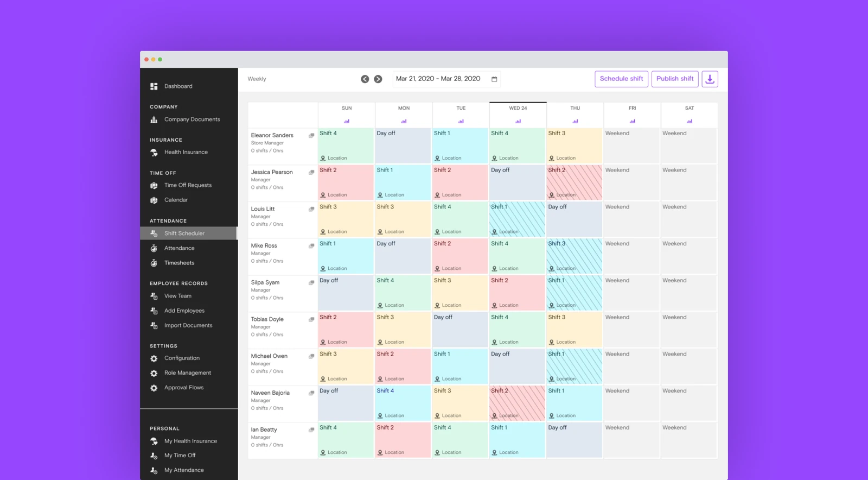Click copy icon beside Eleanor Sanders
This screenshot has height=480, width=868.
click(311, 136)
